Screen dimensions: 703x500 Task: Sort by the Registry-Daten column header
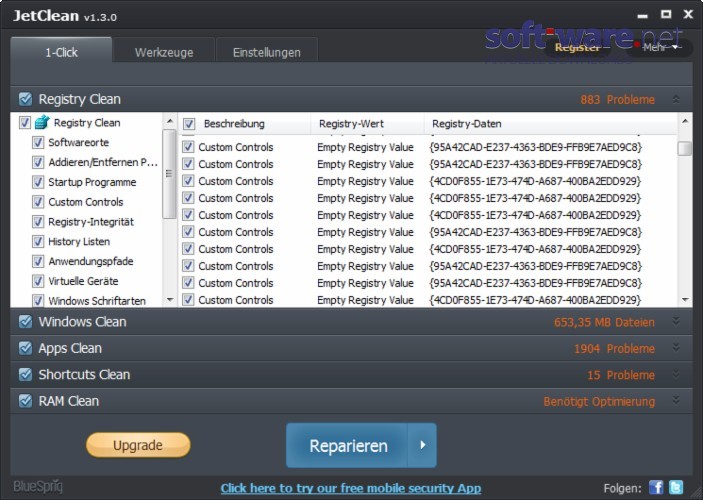pyautogui.click(x=467, y=124)
